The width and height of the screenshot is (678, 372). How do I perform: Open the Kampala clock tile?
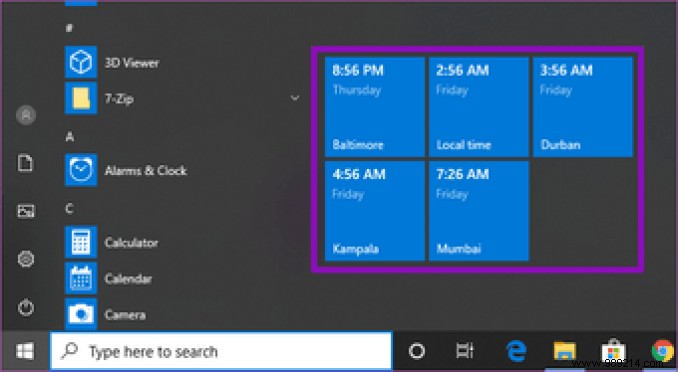tap(374, 211)
